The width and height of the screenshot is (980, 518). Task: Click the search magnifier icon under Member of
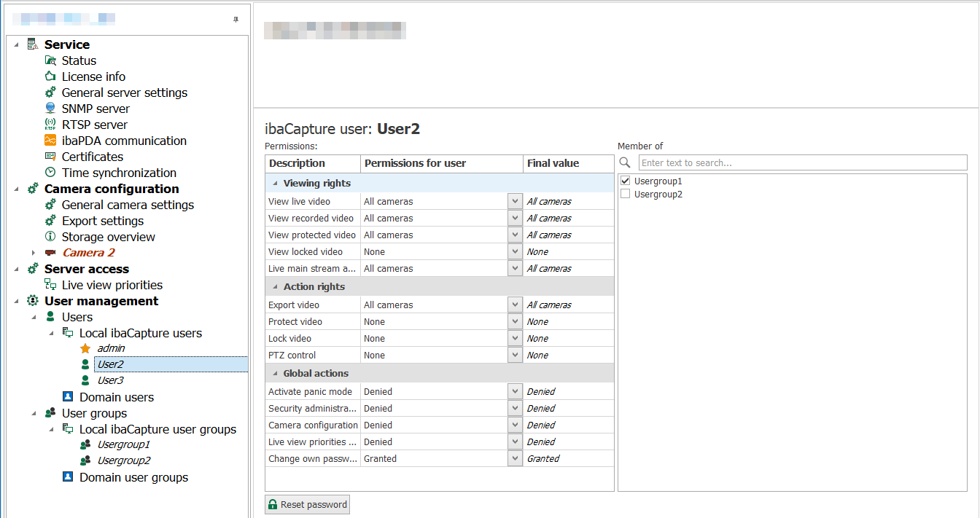(x=625, y=162)
